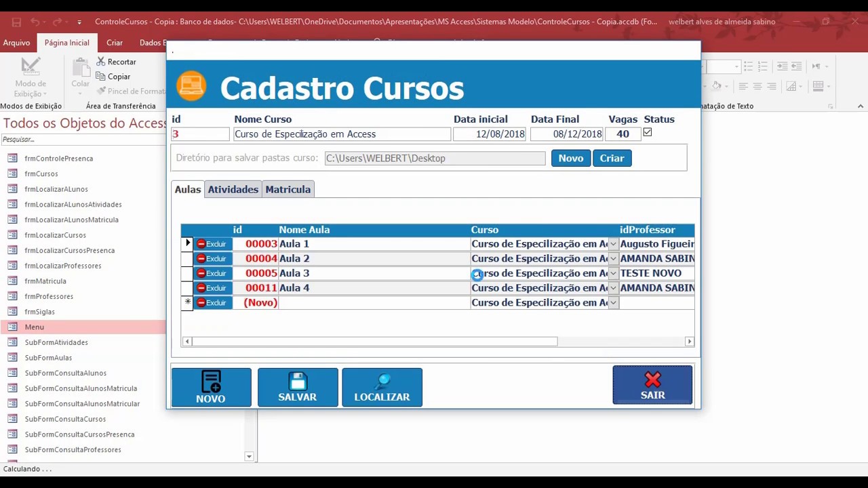868x488 pixels.
Task: Select frmCursos in navigation pane
Action: [41, 174]
